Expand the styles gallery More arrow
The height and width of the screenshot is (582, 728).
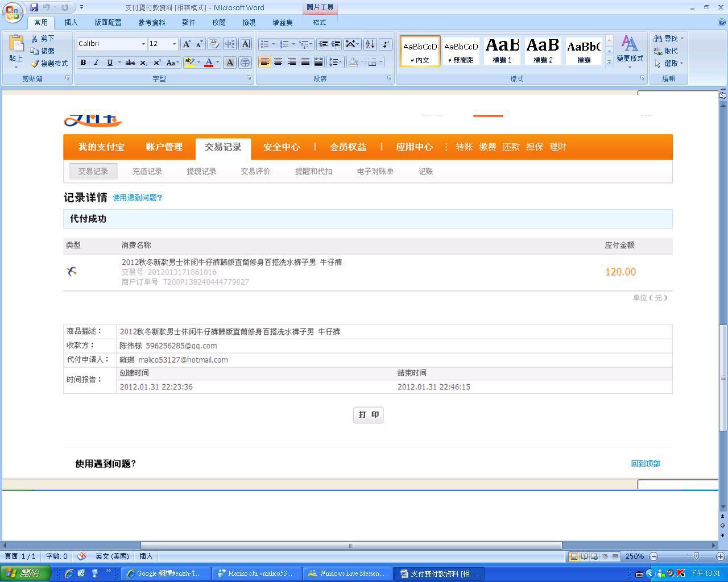pos(609,63)
